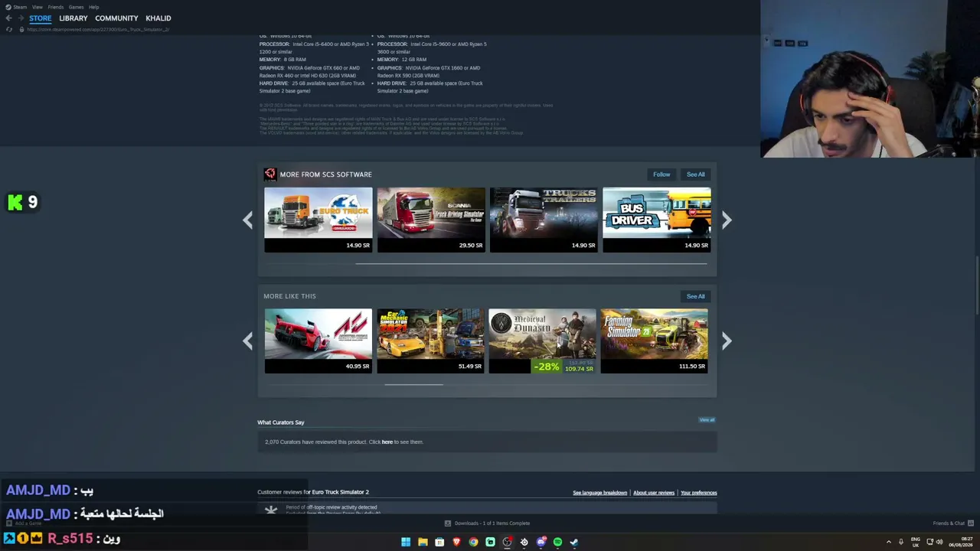This screenshot has width=980, height=551.
Task: See all More Like This games
Action: point(695,296)
